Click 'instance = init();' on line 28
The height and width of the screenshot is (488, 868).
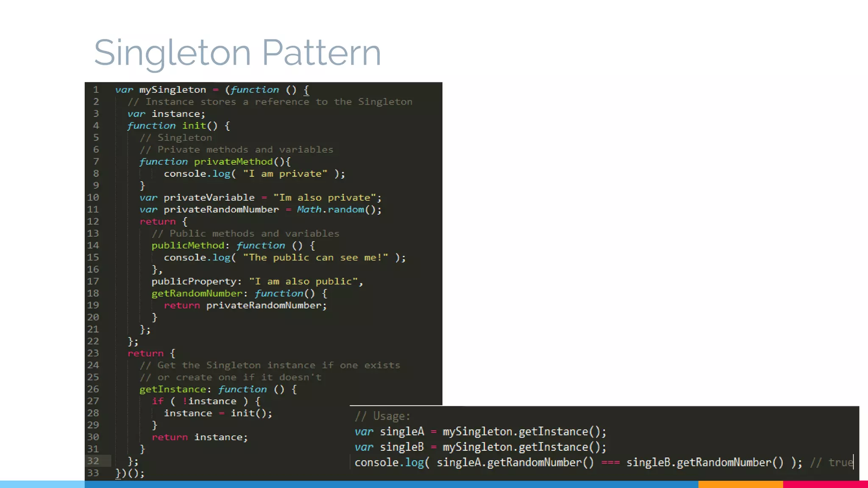click(218, 413)
